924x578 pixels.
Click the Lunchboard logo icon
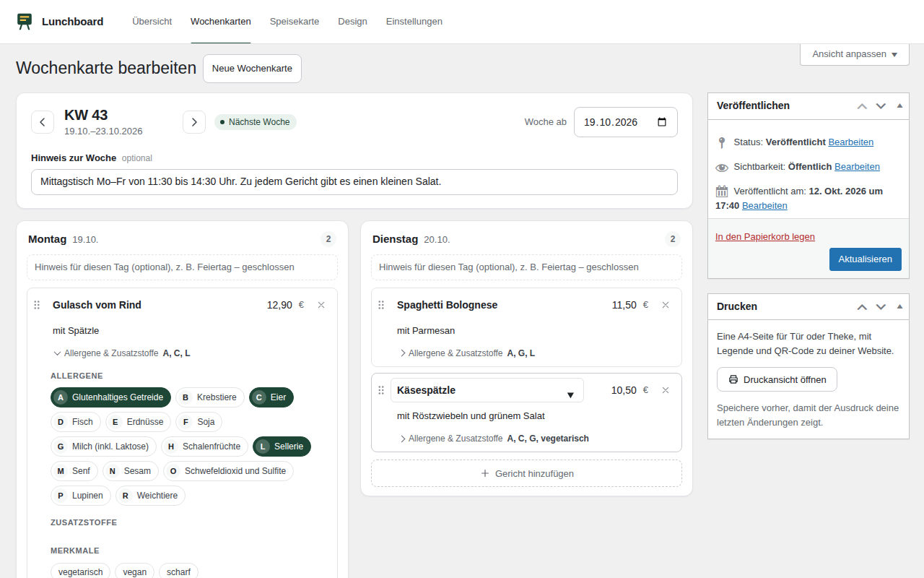tap(25, 21)
